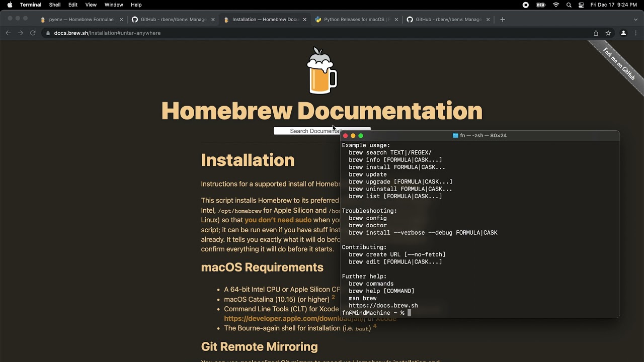Image resolution: width=644 pixels, height=362 pixels.
Task: Close the Python Releases tab
Action: (x=396, y=20)
